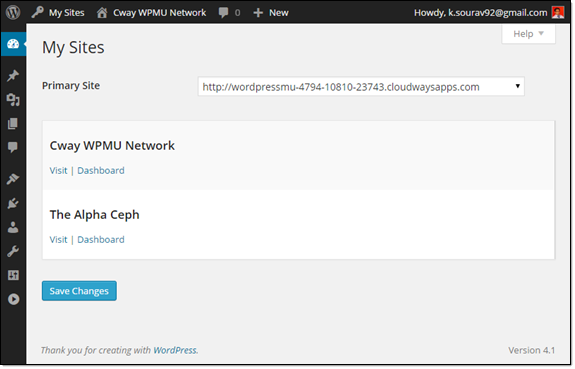Click the Primary Site label
The width and height of the screenshot is (575, 369).
(71, 86)
